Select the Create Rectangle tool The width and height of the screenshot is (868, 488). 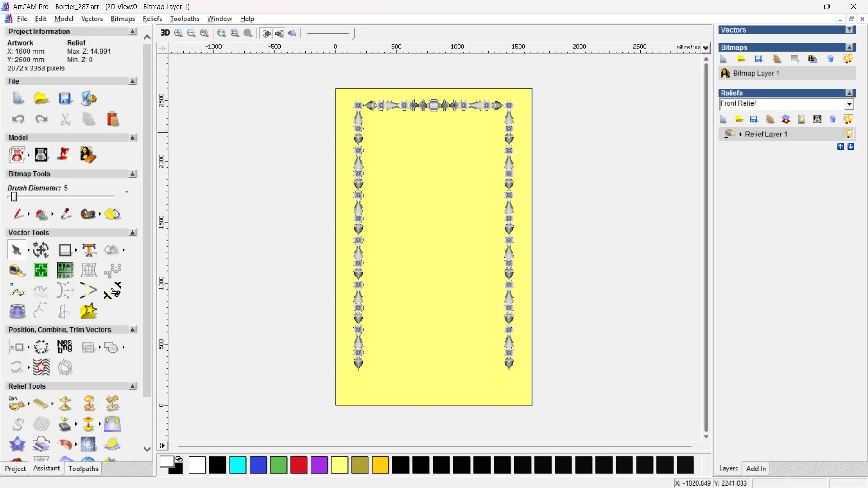(65, 250)
